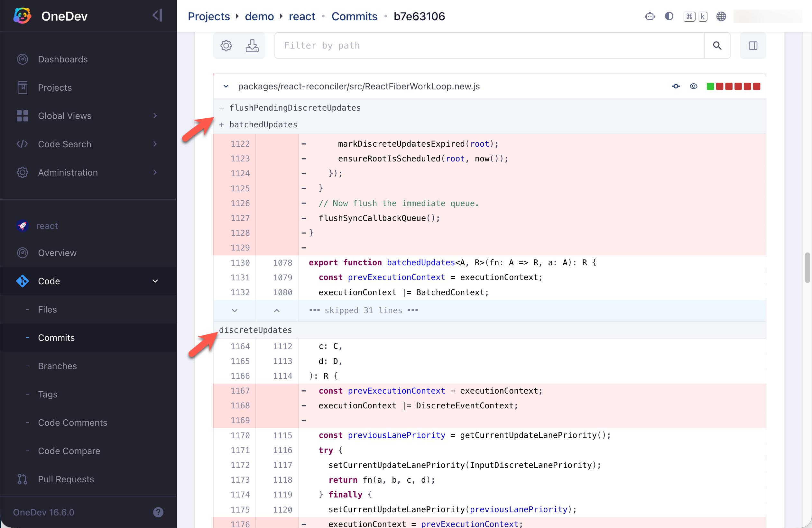Open Code Compare in the sidebar
This screenshot has width=812, height=528.
(x=69, y=451)
